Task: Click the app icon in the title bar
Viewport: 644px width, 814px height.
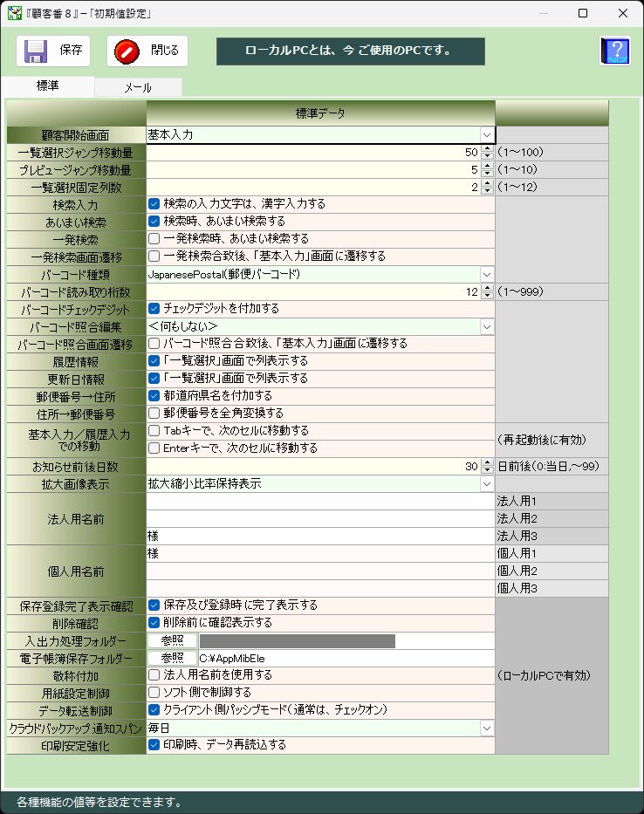Action: click(14, 13)
